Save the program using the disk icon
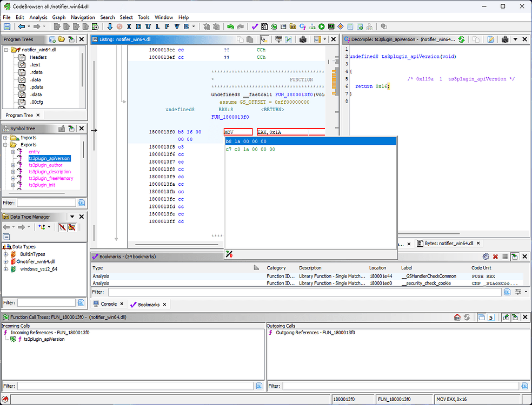The image size is (532, 405). (x=8, y=26)
